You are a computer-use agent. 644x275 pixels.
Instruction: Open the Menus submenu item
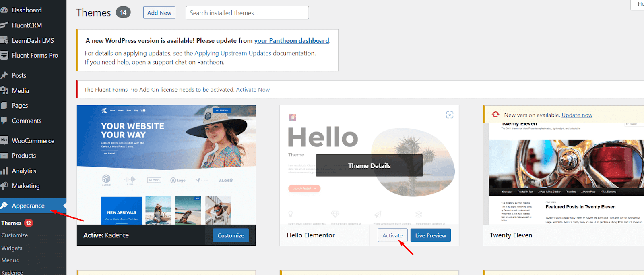coord(10,260)
